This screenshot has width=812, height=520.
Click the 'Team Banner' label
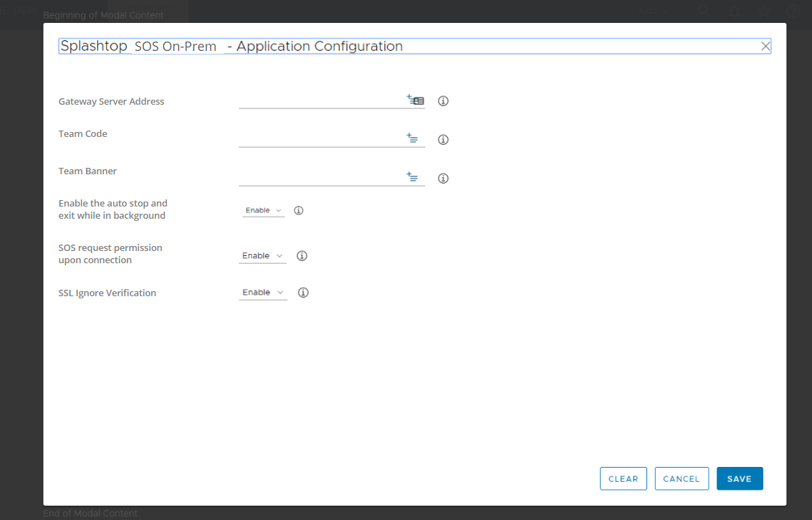coord(87,171)
